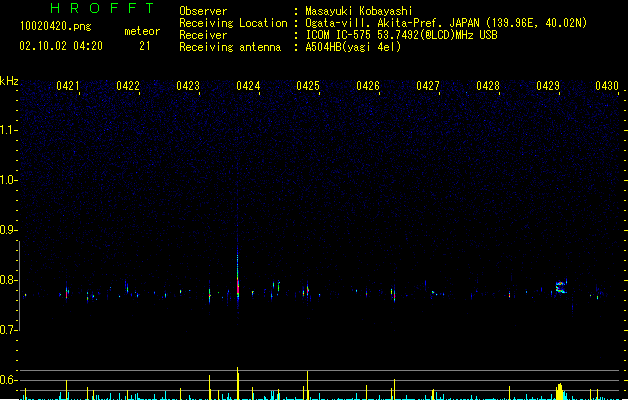Click the 0428 time marker
Image resolution: width=629 pixels, height=400 pixels.
pos(488,86)
